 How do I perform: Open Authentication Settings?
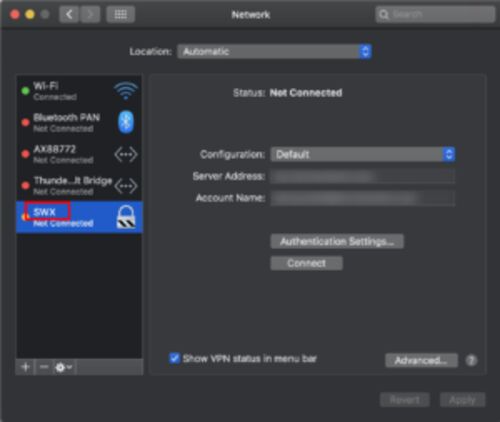[x=337, y=241]
